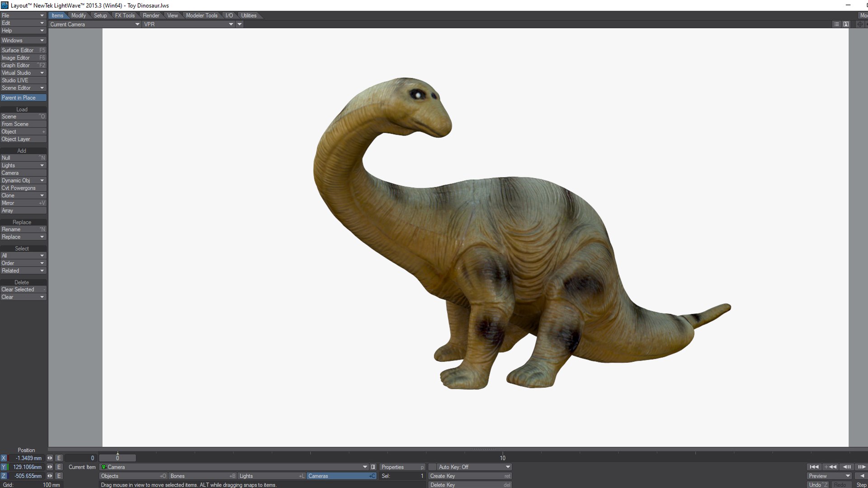Click Parent in Place toggle

click(x=23, y=98)
